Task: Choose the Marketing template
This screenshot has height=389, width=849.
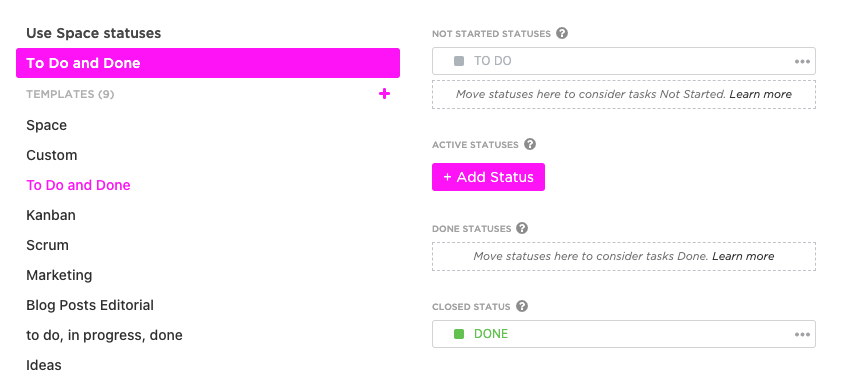Action: tap(59, 275)
